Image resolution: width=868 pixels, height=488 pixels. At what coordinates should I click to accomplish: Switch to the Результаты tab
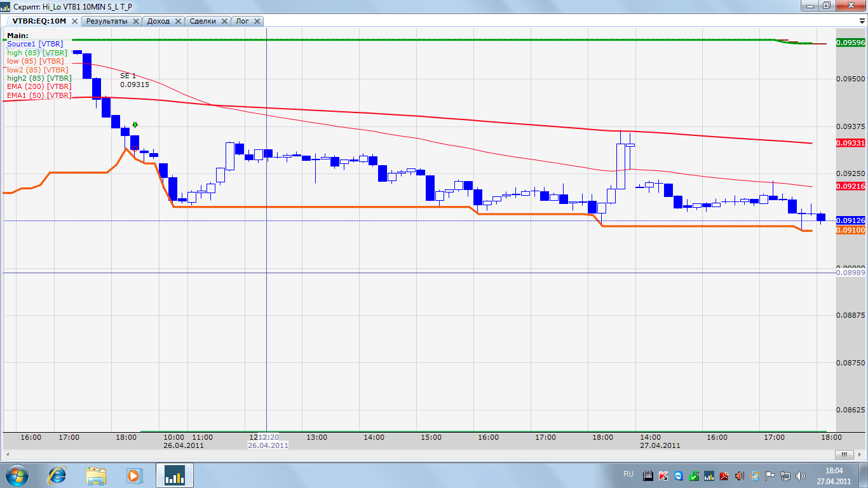coord(107,21)
